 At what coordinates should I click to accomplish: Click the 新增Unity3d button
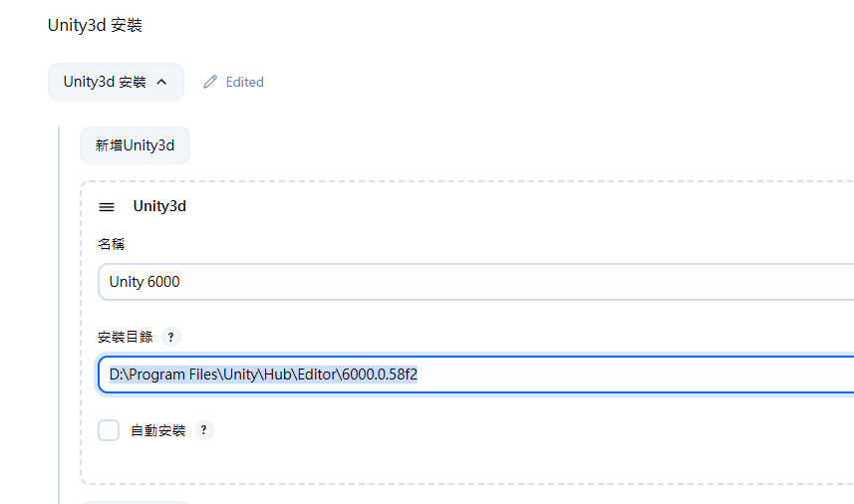(x=136, y=145)
